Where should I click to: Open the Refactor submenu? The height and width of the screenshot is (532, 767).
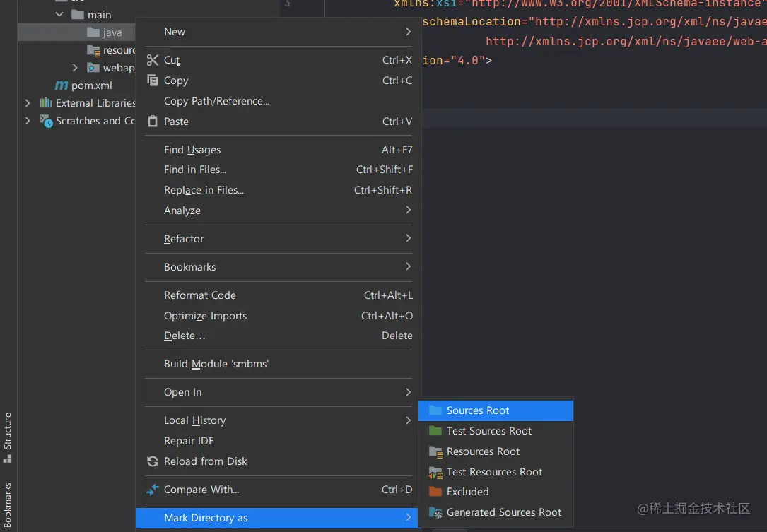tap(279, 239)
